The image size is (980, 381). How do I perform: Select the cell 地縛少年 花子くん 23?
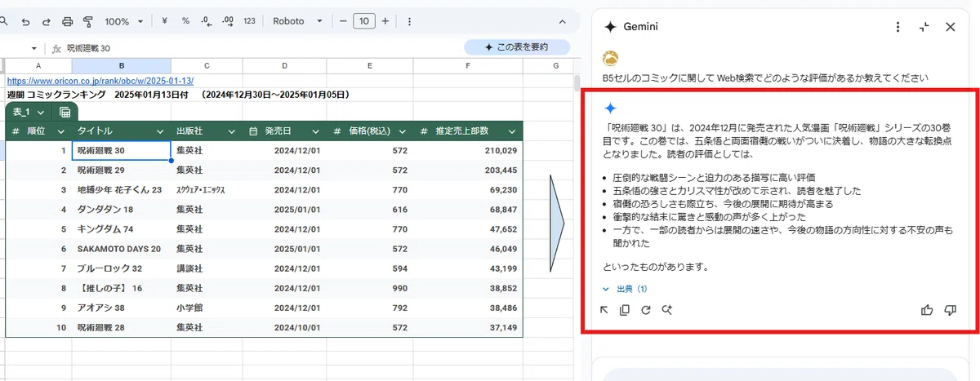(x=122, y=190)
